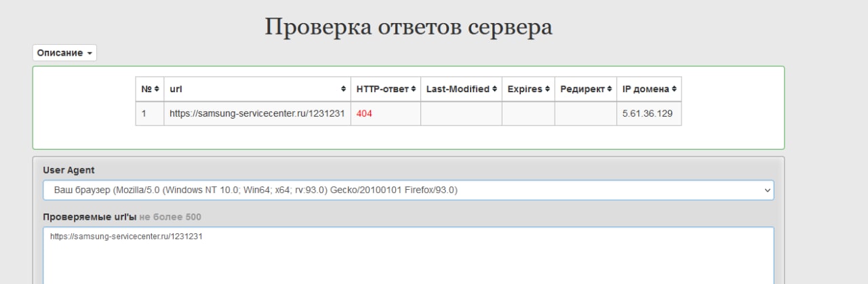Click inside the Проверяемые url'ы text area

pyautogui.click(x=408, y=256)
